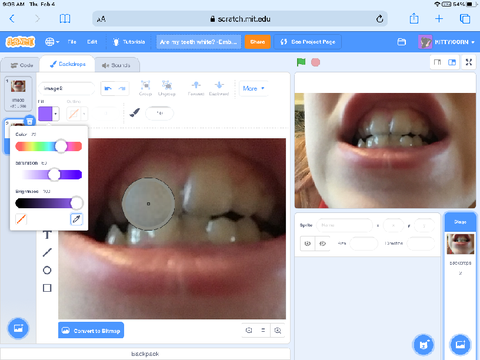Edit the project title field
This screenshot has width=480, height=360.
click(x=198, y=42)
